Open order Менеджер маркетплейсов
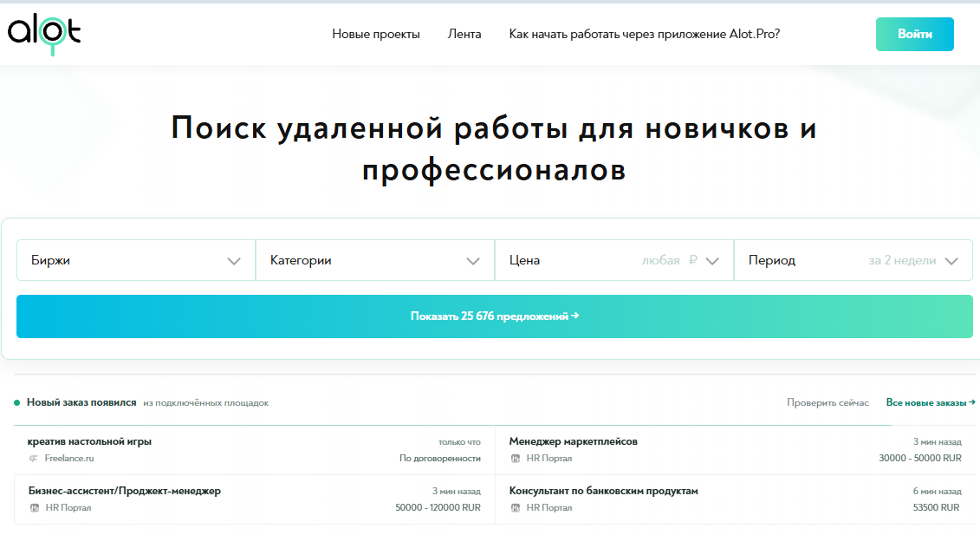This screenshot has width=980, height=535. click(x=573, y=441)
